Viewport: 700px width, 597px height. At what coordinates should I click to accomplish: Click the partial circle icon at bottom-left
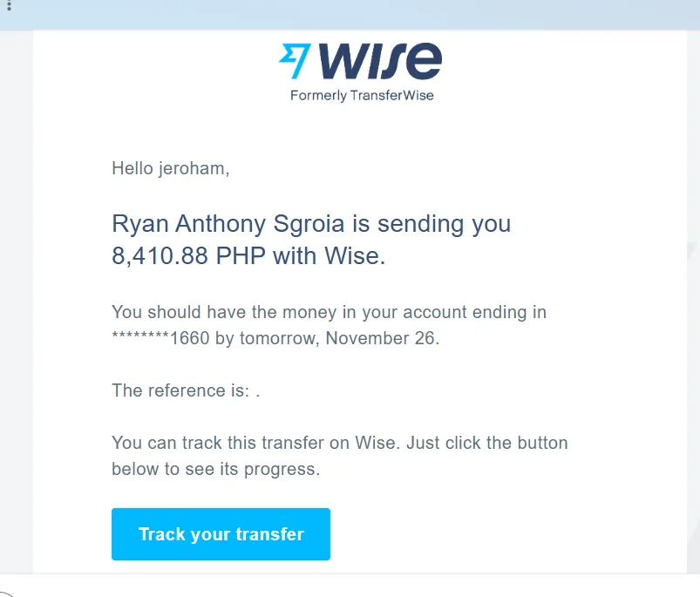click(x=4, y=593)
